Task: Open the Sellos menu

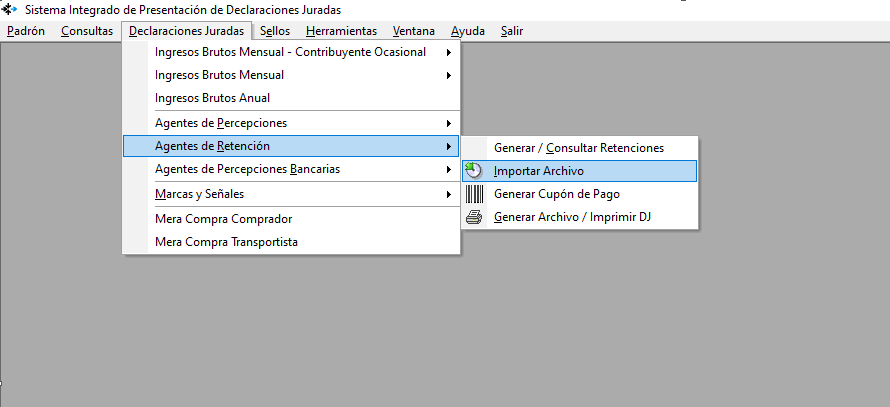Action: point(275,31)
